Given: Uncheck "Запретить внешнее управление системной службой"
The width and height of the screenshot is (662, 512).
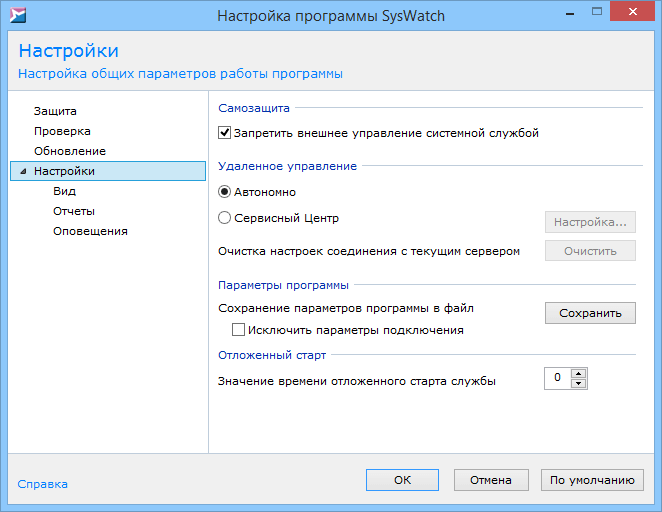Looking at the screenshot, I should coord(225,132).
